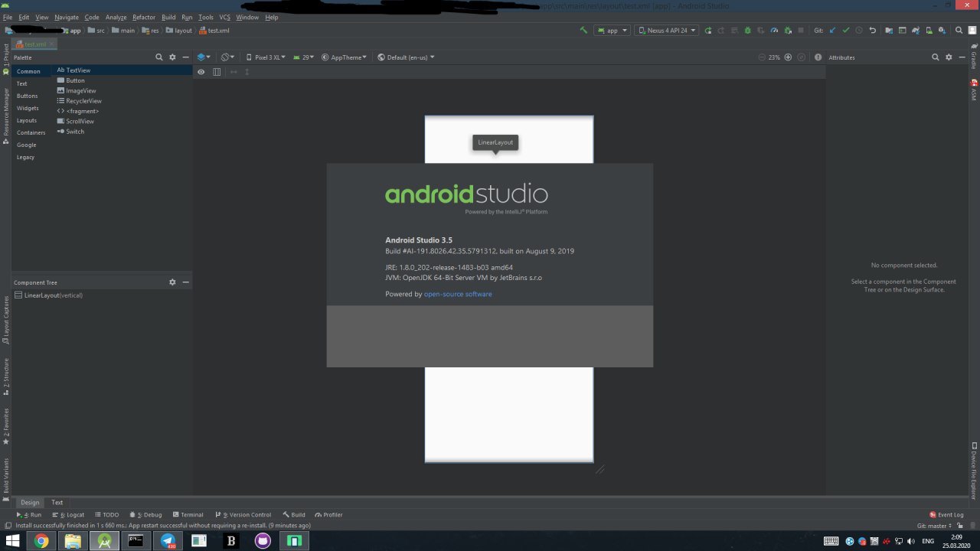Click the zoom in plus button
Image resolution: width=980 pixels, height=551 pixels.
(x=788, y=57)
